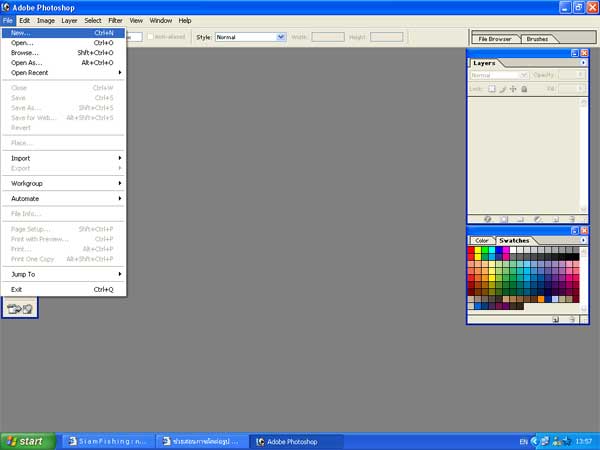Open the Edit menu
Screen dimensions: 600x450
coord(24,21)
